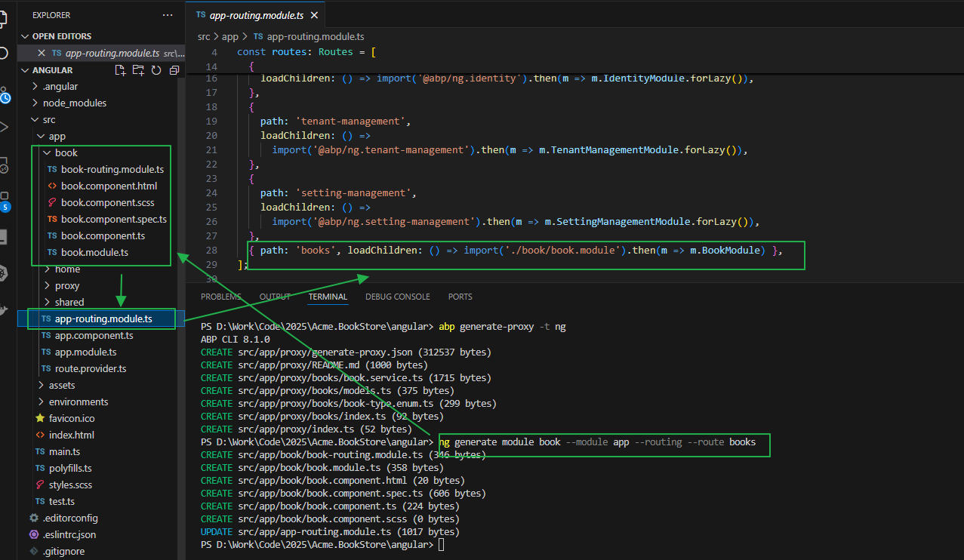964x560 pixels.
Task: Select the TERMINAL panel tab
Action: pyautogui.click(x=328, y=297)
